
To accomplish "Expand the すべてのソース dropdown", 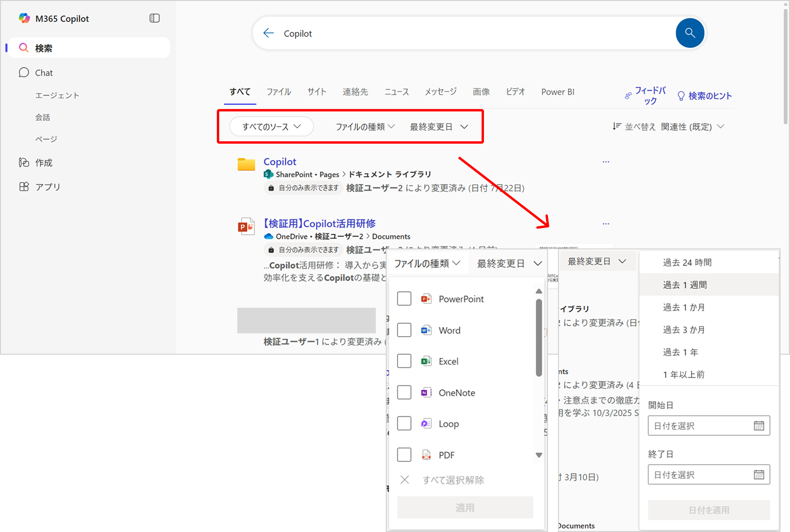I will coord(271,127).
